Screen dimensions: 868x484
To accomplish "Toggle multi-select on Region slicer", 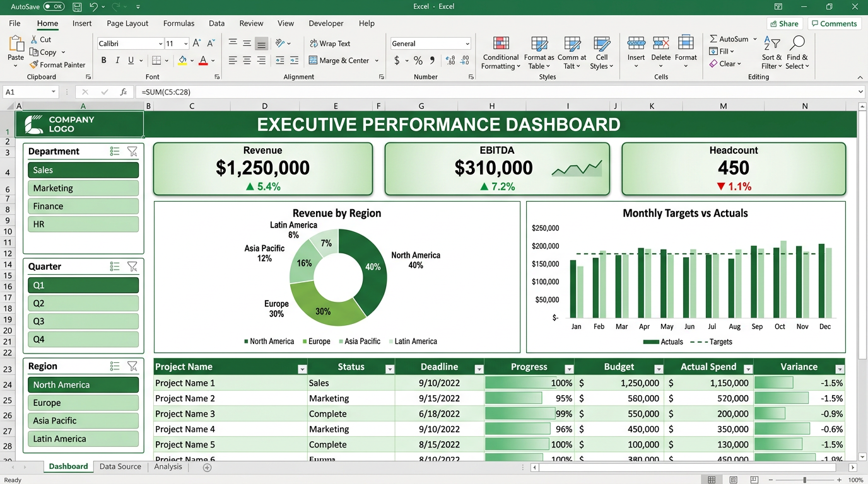I will tap(115, 366).
